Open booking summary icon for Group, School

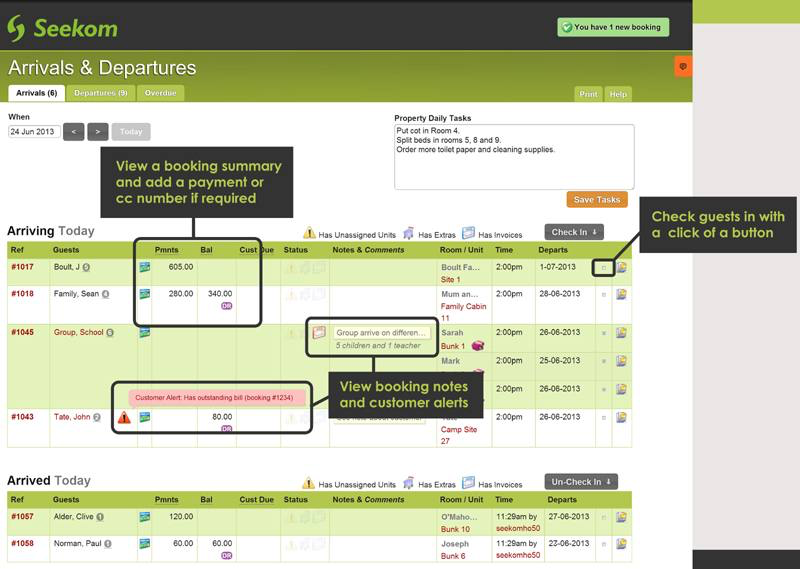pyautogui.click(x=145, y=333)
